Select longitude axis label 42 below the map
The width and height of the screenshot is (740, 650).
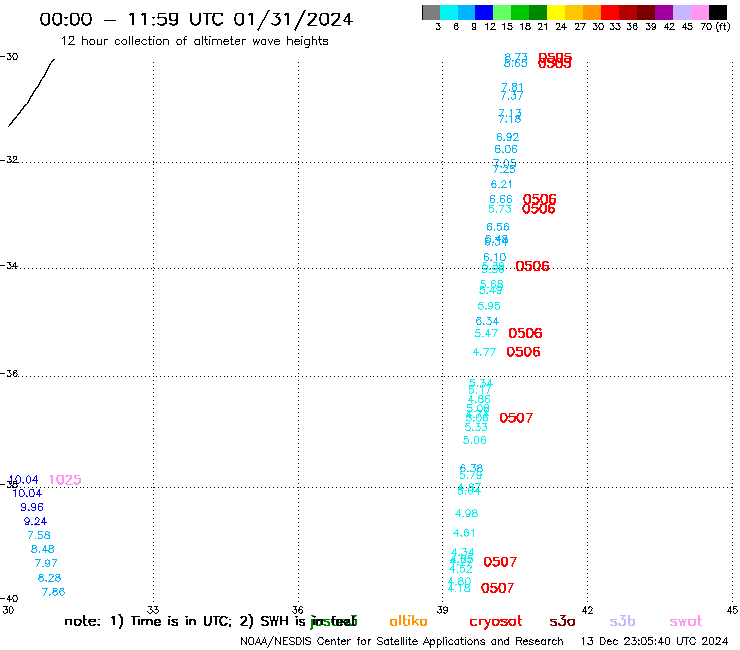(x=587, y=610)
